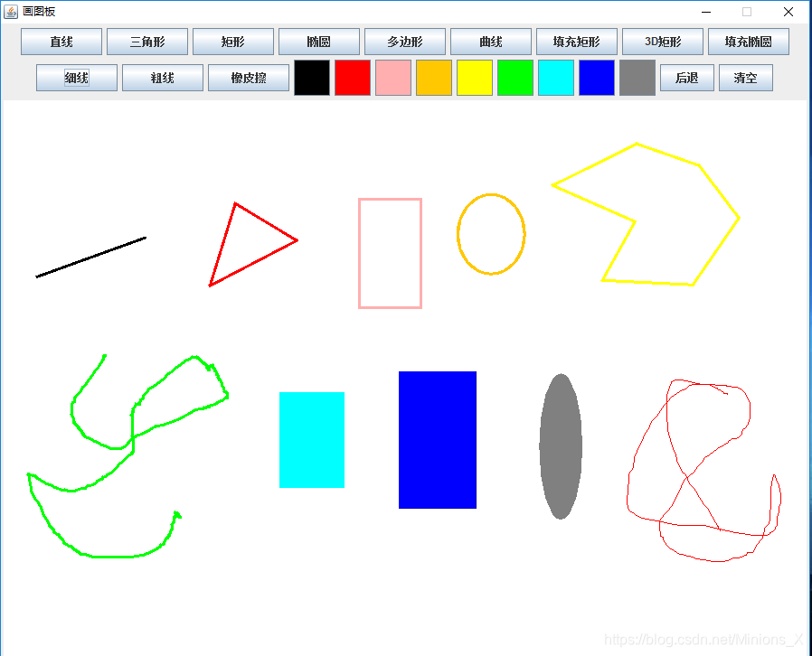Click the gray filled ellipse on canvas
The image size is (812, 656).
coord(561,446)
